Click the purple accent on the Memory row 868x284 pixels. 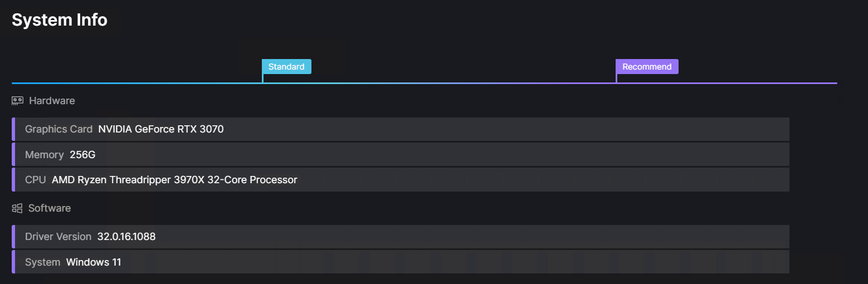tap(13, 154)
